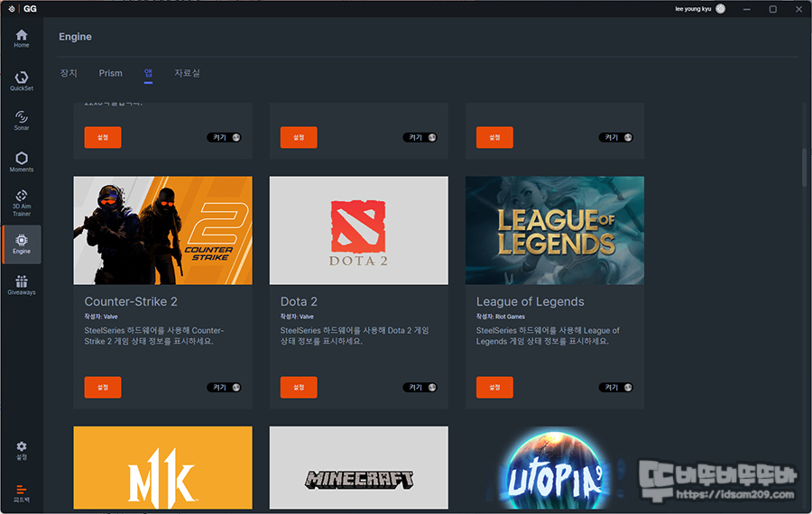812x514 pixels.
Task: Click the Dota 2 banner image
Action: pyautogui.click(x=358, y=230)
